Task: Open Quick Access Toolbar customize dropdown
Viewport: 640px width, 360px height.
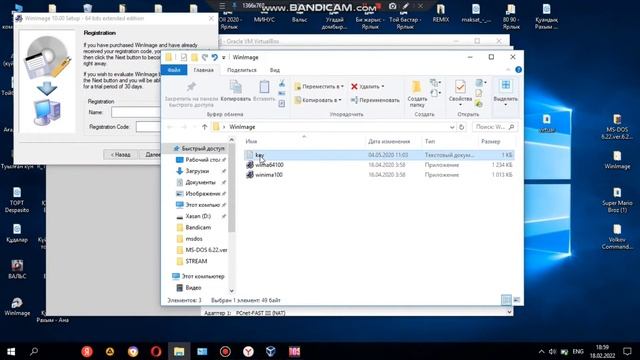Action: click(x=224, y=58)
